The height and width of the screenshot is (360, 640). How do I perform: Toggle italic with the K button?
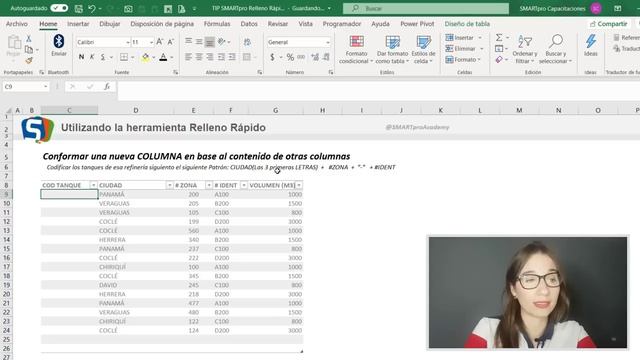coord(92,57)
